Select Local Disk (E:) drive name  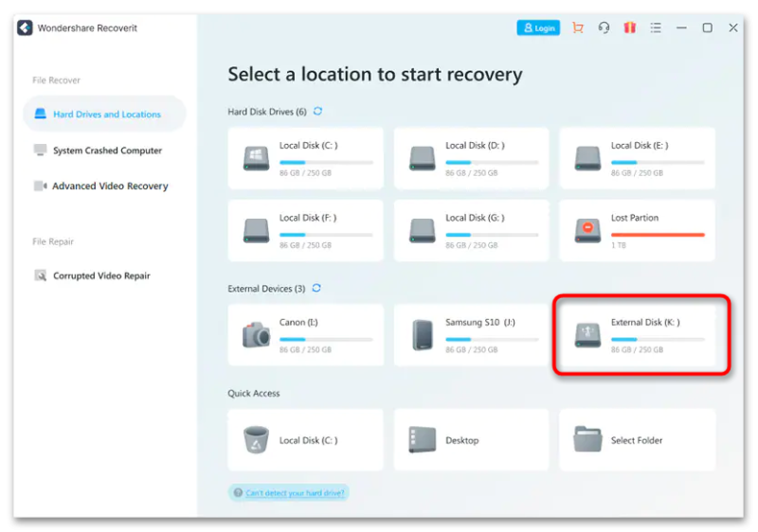640,146
